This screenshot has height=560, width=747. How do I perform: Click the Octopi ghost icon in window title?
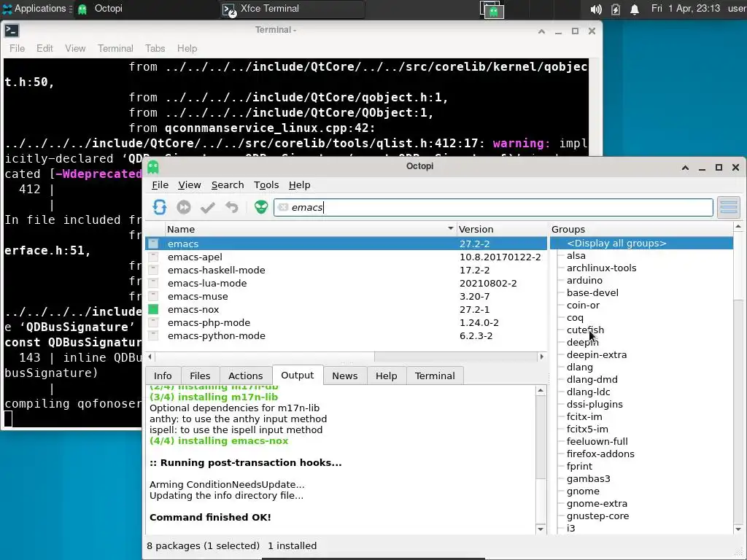tap(153, 167)
